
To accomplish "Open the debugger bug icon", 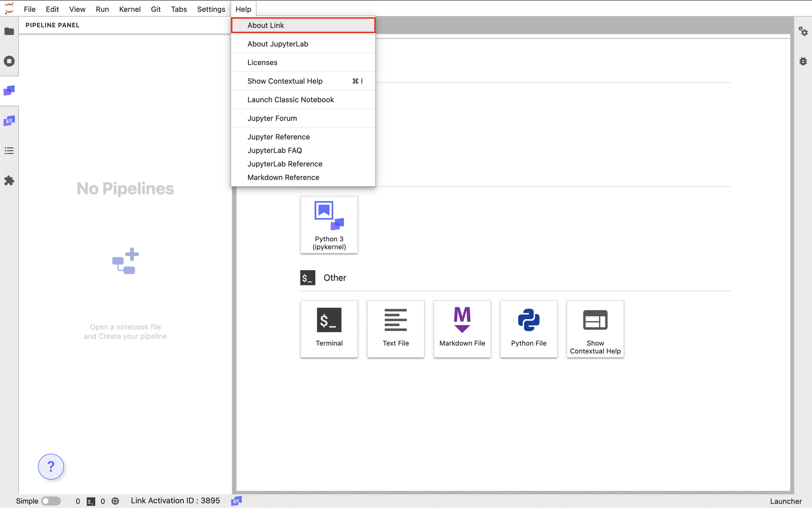I will 803,61.
